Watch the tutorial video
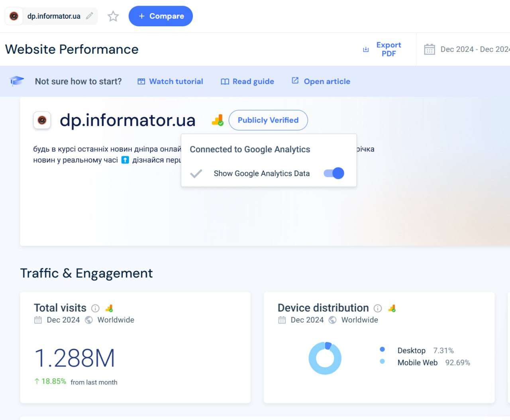Image resolution: width=510 pixels, height=420 pixels. [x=176, y=81]
